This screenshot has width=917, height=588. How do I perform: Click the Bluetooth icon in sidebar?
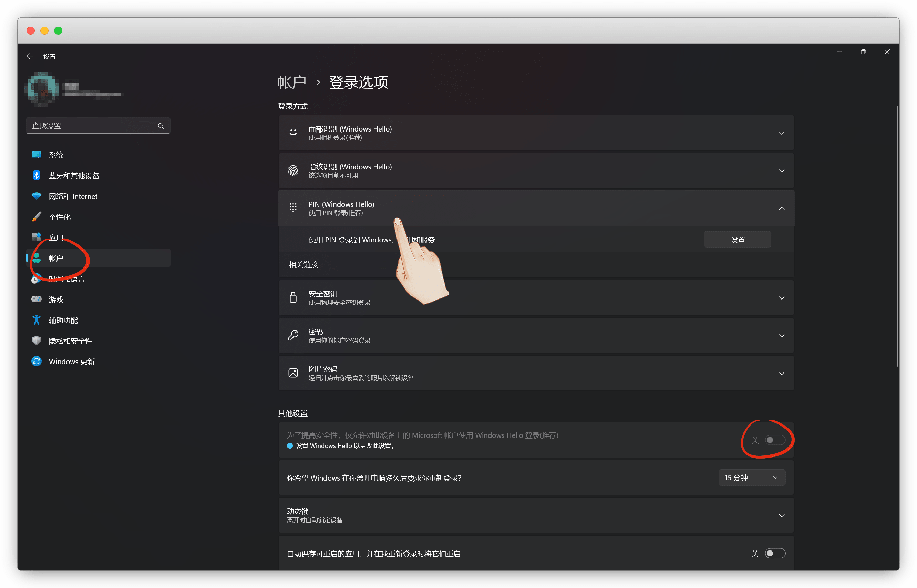[x=36, y=175]
